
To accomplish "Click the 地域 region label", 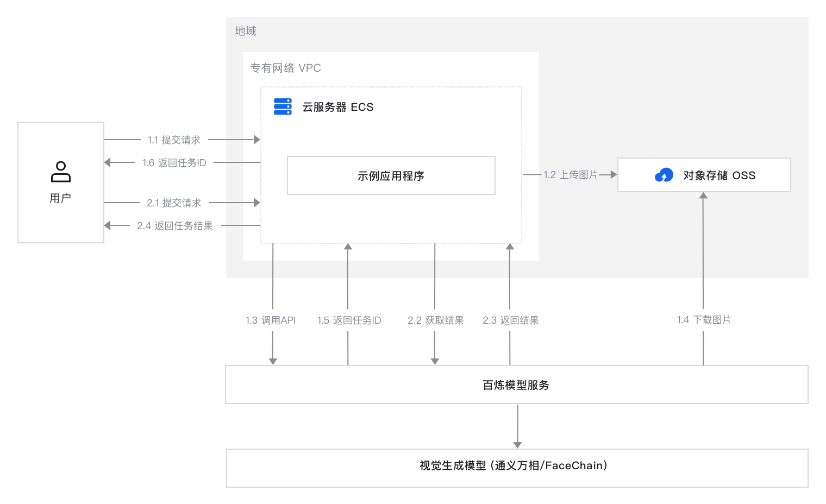I will [246, 31].
